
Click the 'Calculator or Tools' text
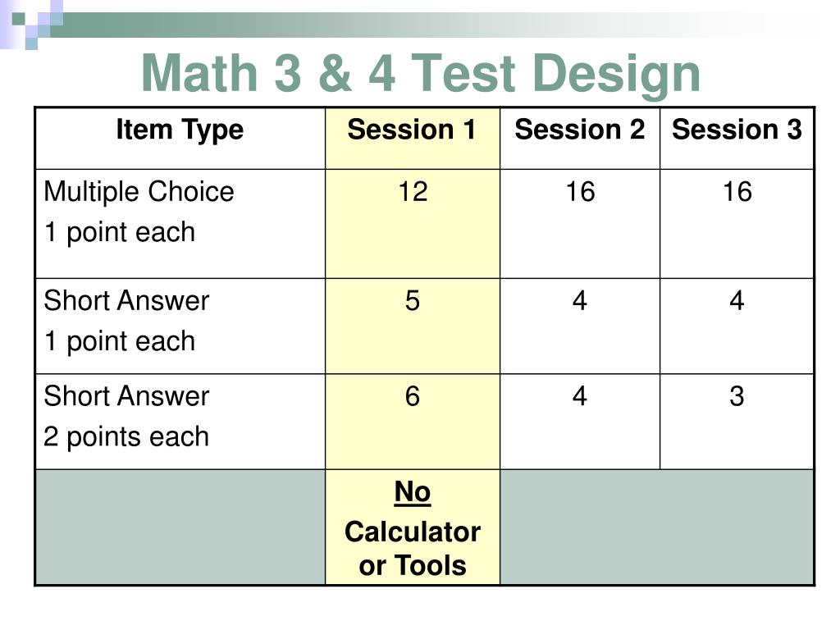click(413, 549)
